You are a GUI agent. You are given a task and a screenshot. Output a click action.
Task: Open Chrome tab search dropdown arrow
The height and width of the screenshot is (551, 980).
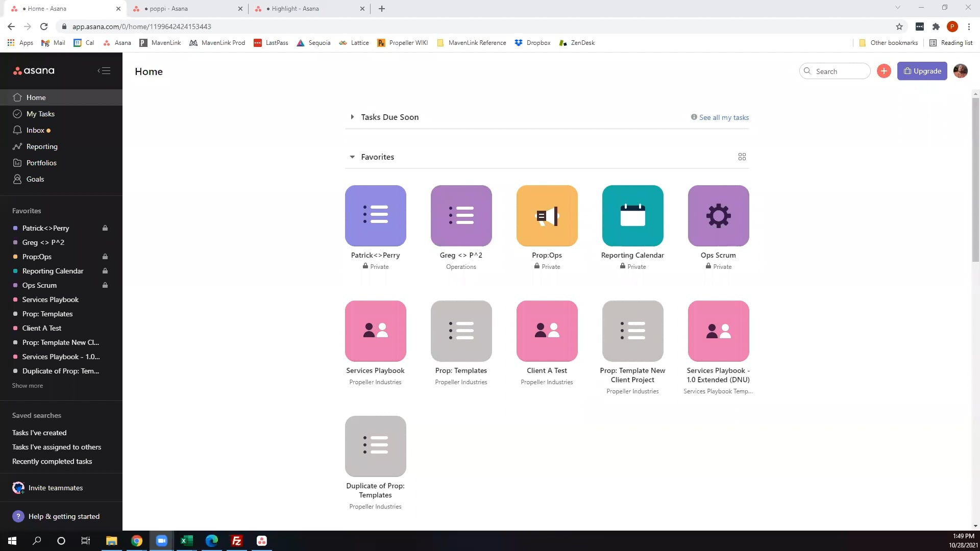click(x=897, y=8)
